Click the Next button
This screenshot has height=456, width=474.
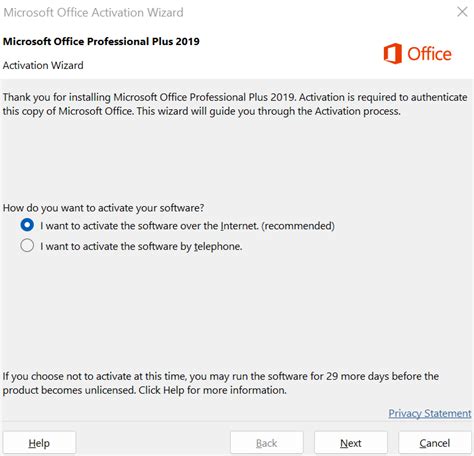point(351,443)
